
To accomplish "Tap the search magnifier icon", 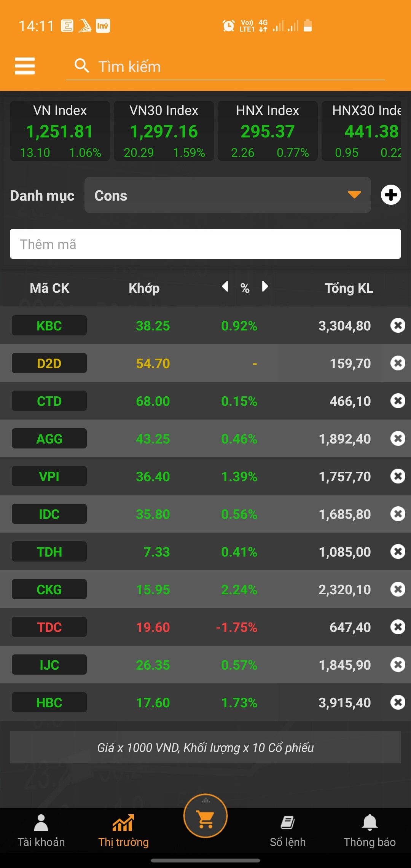I will click(81, 66).
